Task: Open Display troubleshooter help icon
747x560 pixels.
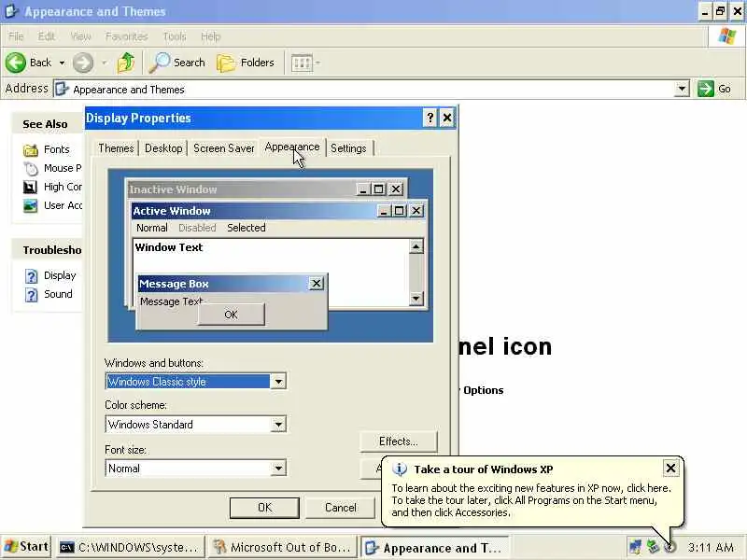Action: (x=32, y=276)
